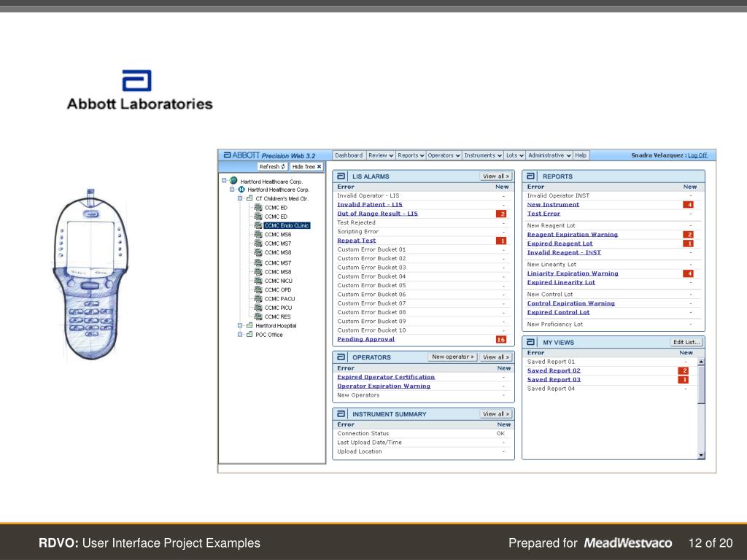Click the CCMC NICU device icon
The width and height of the screenshot is (747, 560).
(x=258, y=281)
